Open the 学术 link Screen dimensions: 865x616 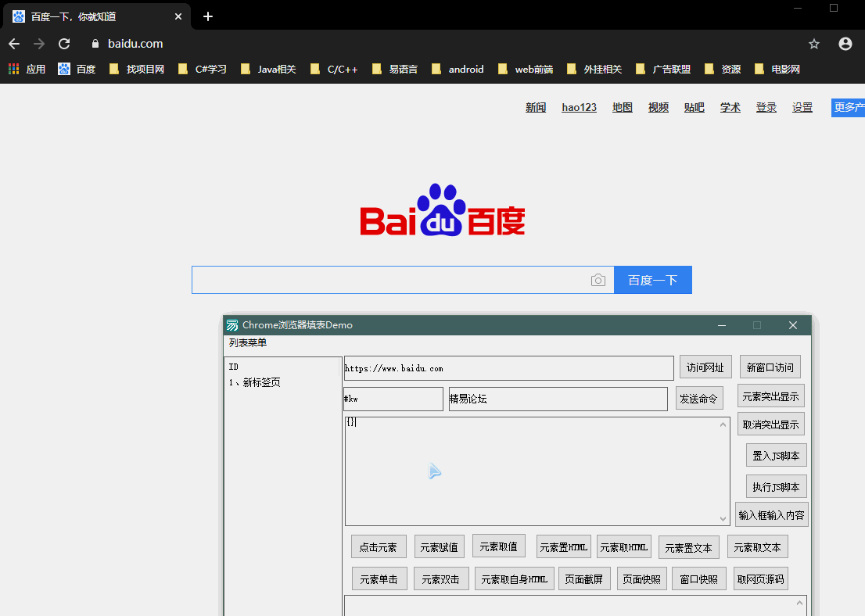(730, 108)
